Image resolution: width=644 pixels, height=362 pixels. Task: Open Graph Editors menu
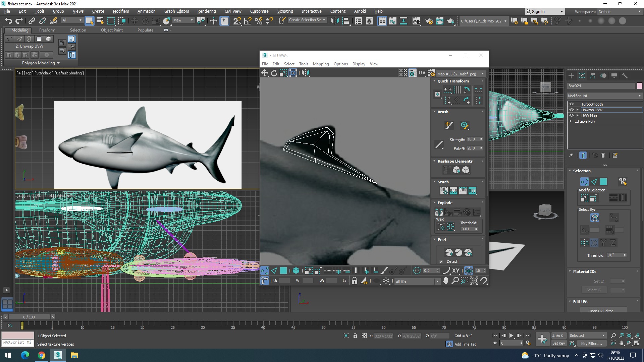click(x=176, y=11)
